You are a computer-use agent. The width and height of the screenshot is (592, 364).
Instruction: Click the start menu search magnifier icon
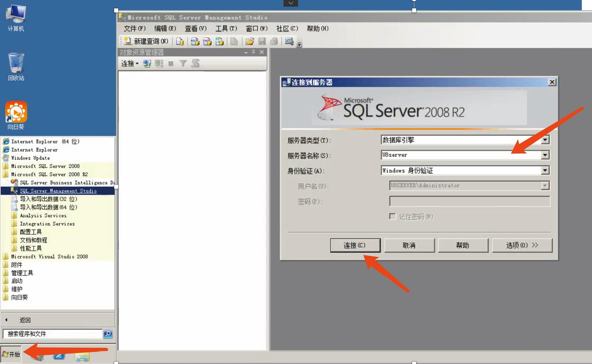click(108, 334)
